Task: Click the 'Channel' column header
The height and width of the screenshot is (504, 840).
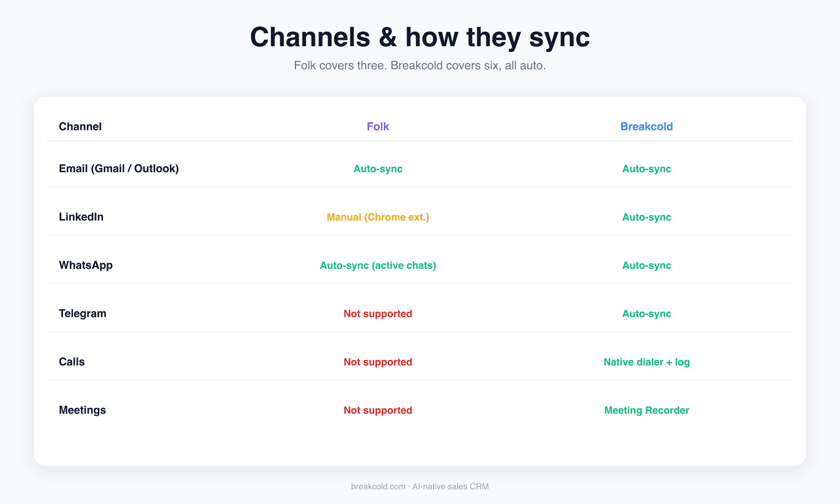Action: point(80,126)
